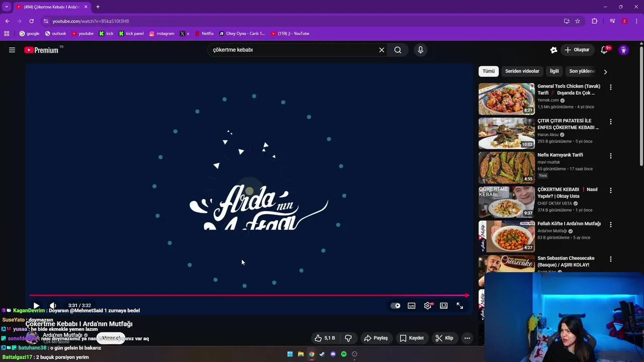Select the Tümü filter chip
Image resolution: width=644 pixels, height=362 pixels.
[x=489, y=71]
